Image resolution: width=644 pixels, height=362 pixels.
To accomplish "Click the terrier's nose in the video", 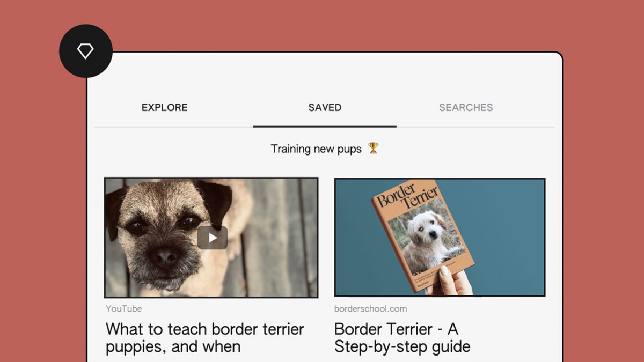I will click(x=164, y=255).
